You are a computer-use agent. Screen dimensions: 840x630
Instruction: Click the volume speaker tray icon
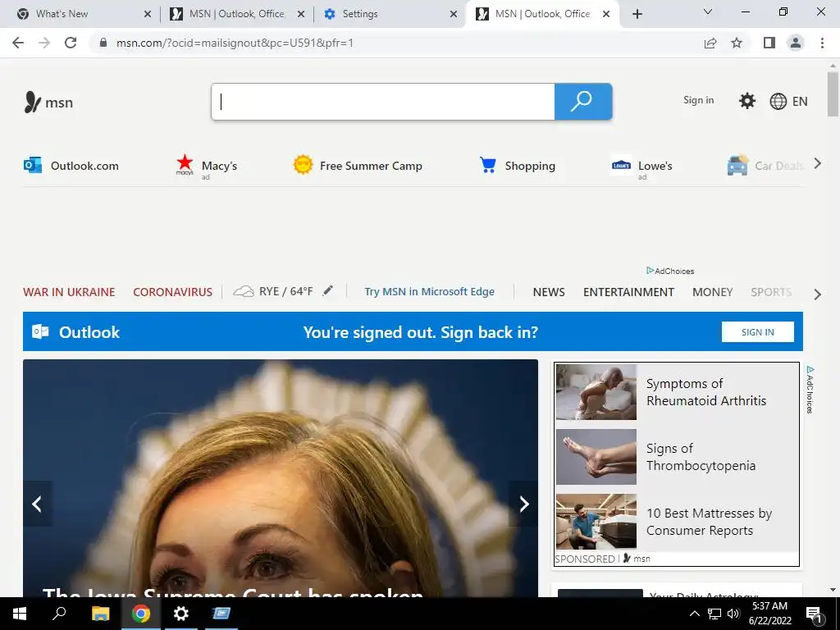733,614
